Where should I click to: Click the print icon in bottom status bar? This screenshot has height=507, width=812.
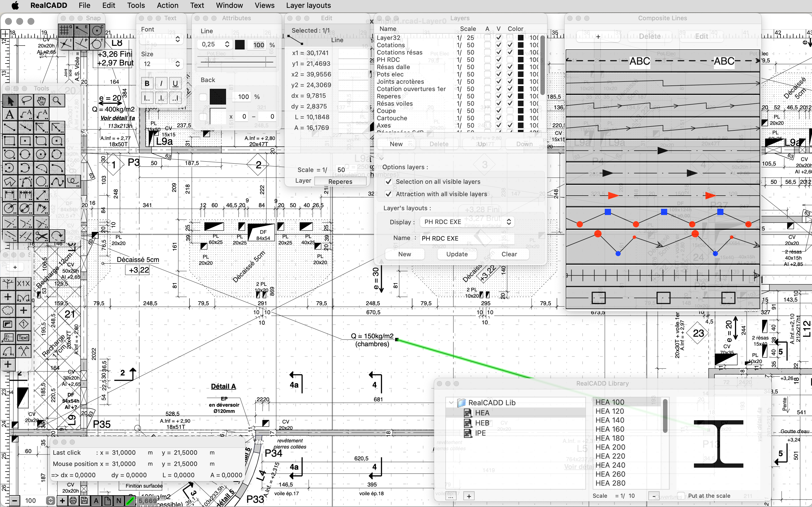[73, 501]
